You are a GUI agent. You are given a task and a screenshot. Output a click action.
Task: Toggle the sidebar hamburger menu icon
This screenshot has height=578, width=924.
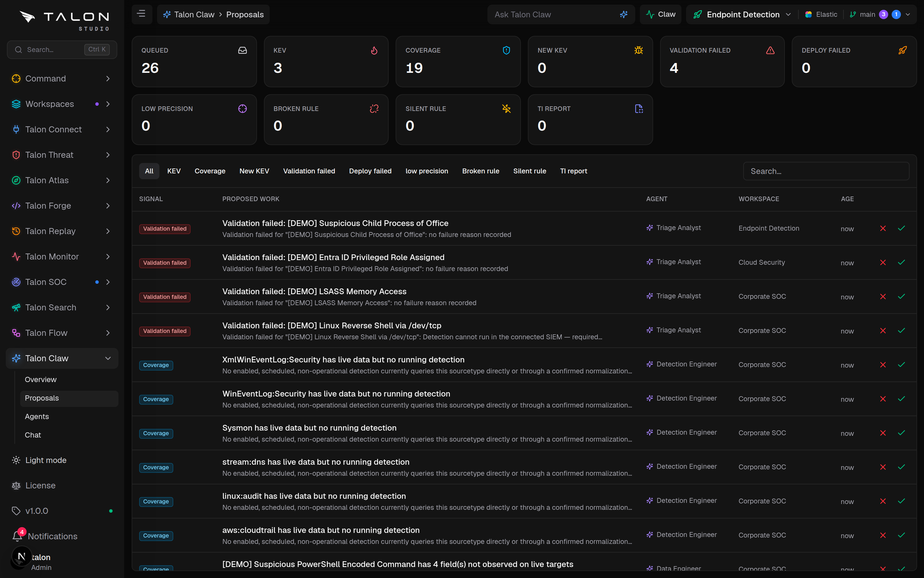[x=141, y=14]
